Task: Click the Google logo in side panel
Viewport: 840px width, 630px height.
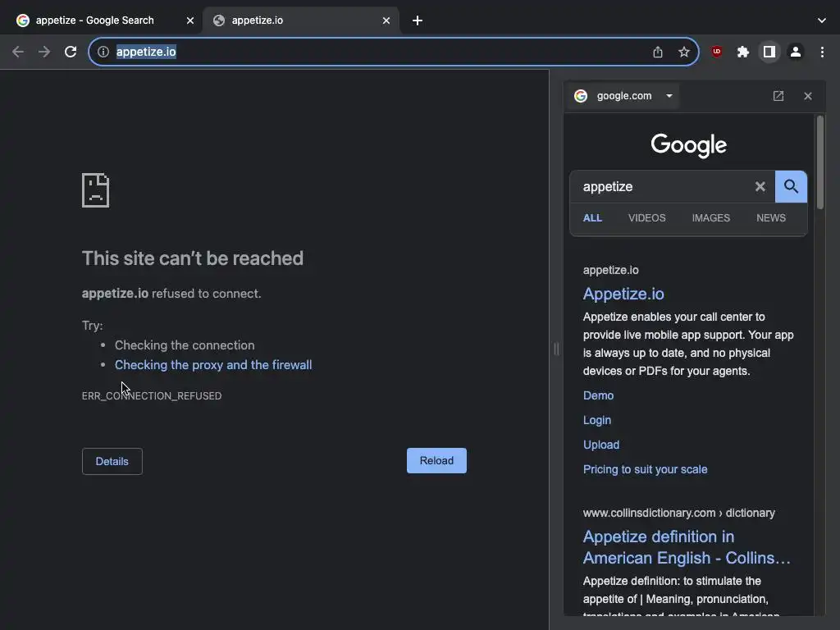Action: point(688,144)
